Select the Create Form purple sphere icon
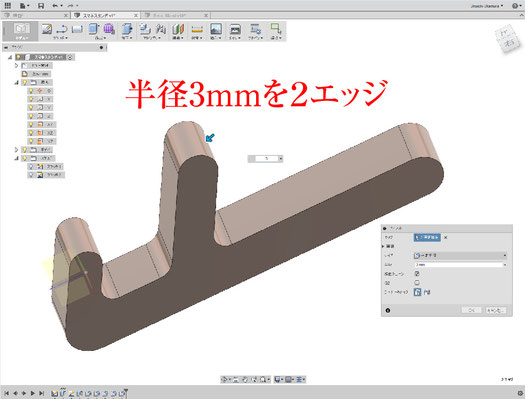 click(109, 29)
